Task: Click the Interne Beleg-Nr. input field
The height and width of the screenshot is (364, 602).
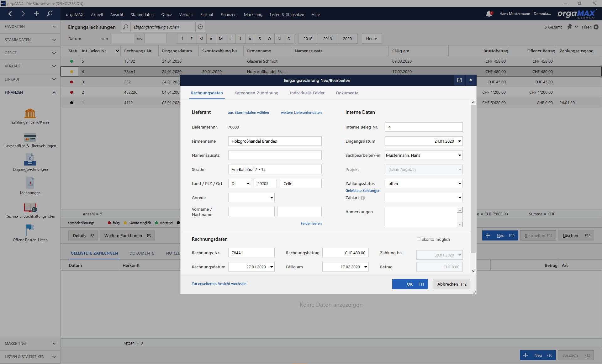Action: [x=424, y=127]
